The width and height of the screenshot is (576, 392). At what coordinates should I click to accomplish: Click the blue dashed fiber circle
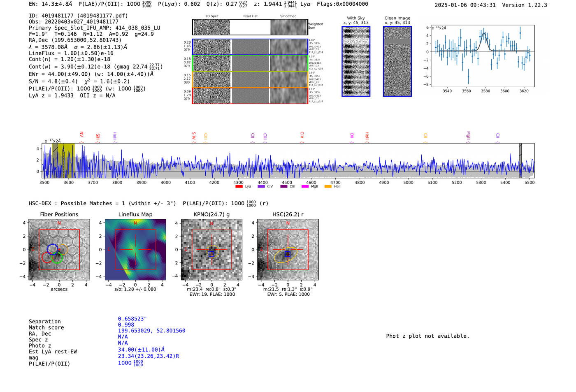pyautogui.click(x=53, y=249)
